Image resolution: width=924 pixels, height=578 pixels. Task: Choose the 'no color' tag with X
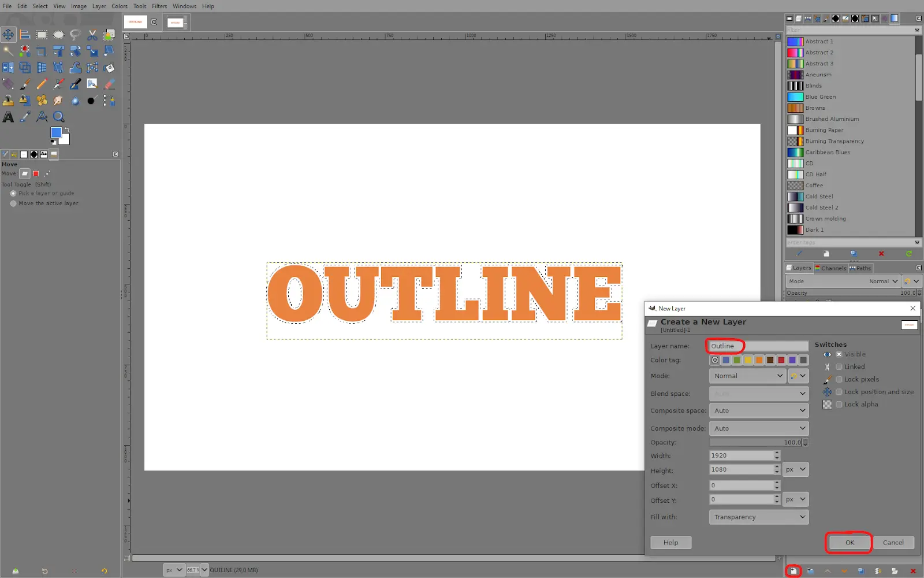click(715, 360)
